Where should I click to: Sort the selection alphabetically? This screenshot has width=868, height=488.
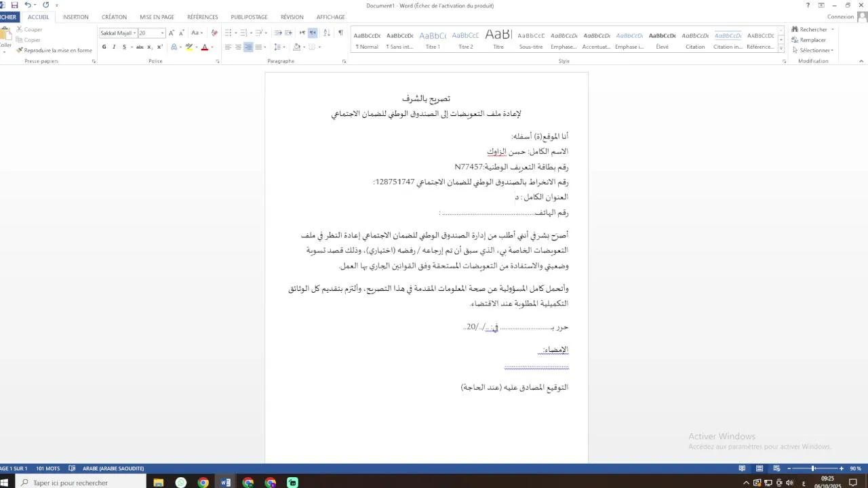(326, 33)
